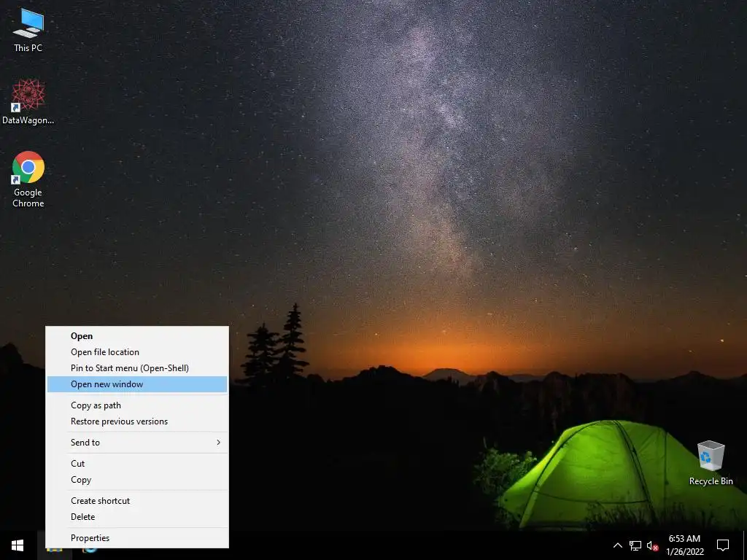The height and width of the screenshot is (560, 747).
Task: Open the Action Center notifications icon
Action: pyautogui.click(x=723, y=545)
